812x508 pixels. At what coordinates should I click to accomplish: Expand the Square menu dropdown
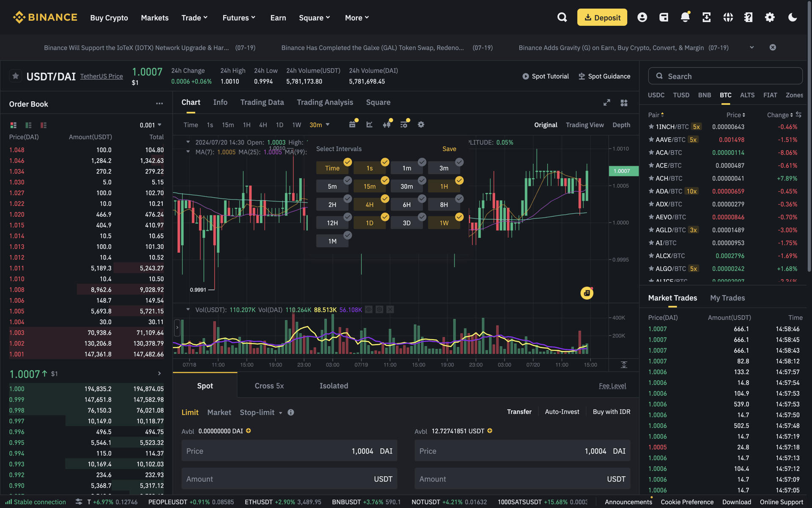(x=314, y=18)
